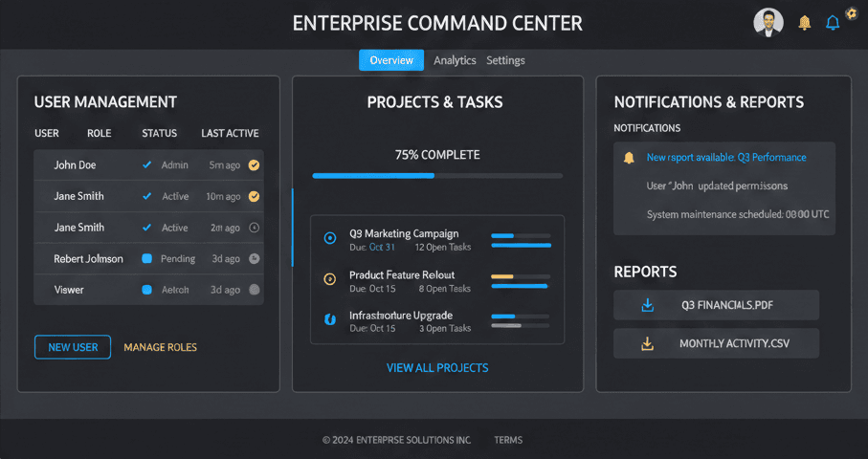Open the blue bell notifications icon
The image size is (868, 459).
pos(833,23)
